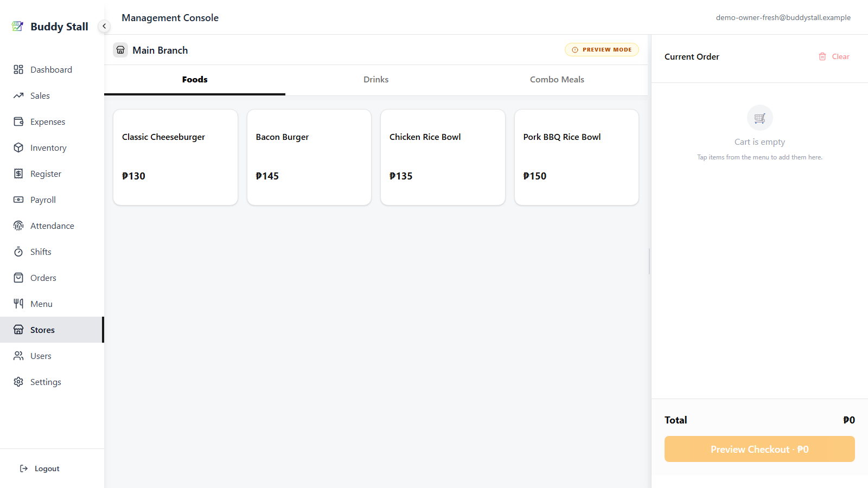This screenshot has width=868, height=488.
Task: Select Payroll in the navigation
Action: [x=51, y=200]
